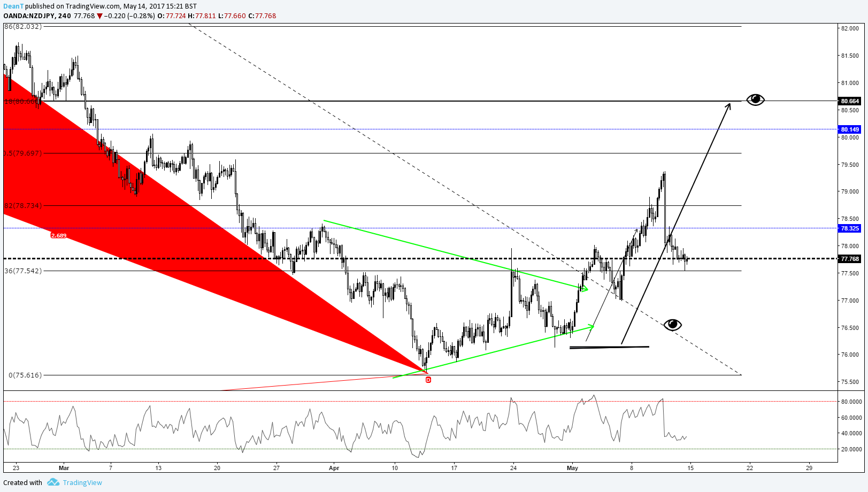
Task: Click the Fibonacci label 0(75.616)
Action: pyautogui.click(x=25, y=375)
